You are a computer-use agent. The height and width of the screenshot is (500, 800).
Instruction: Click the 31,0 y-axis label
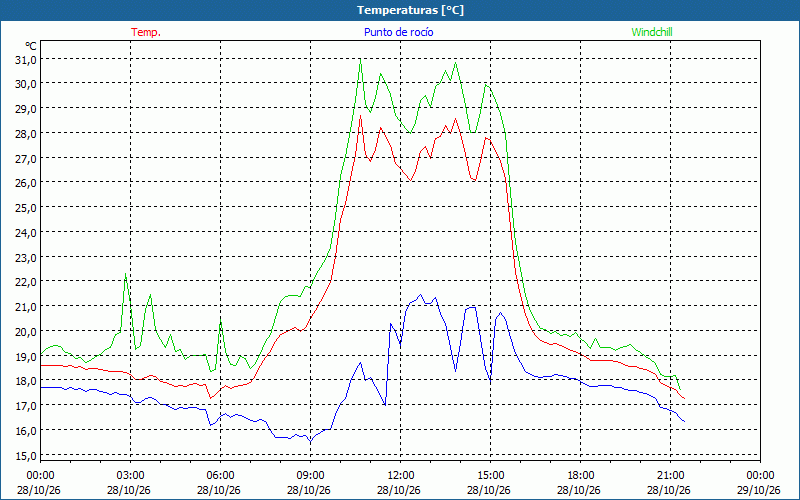pos(26,60)
